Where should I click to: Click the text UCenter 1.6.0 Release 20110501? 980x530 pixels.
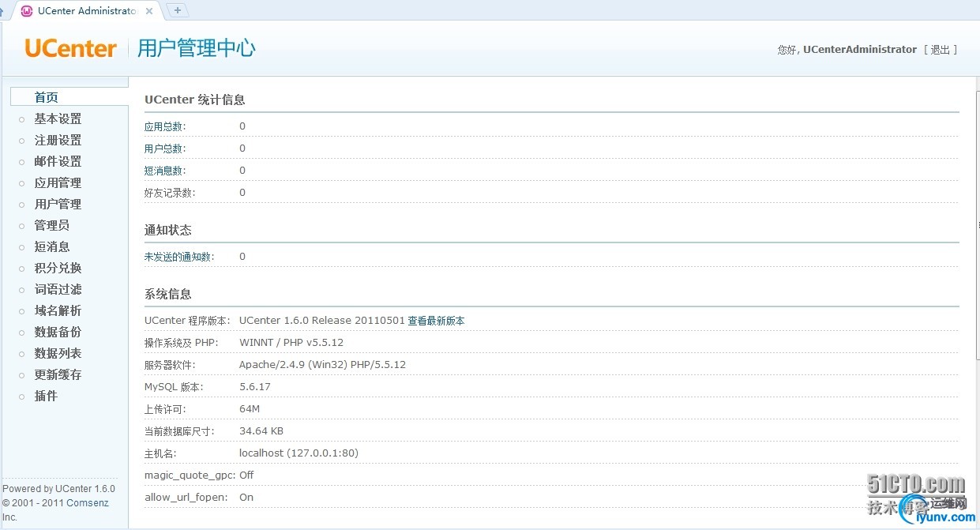(x=322, y=321)
